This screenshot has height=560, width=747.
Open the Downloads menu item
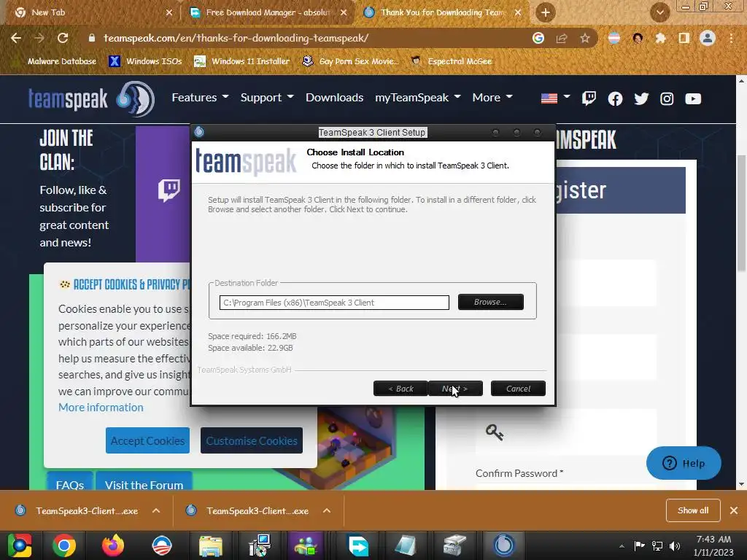334,98
